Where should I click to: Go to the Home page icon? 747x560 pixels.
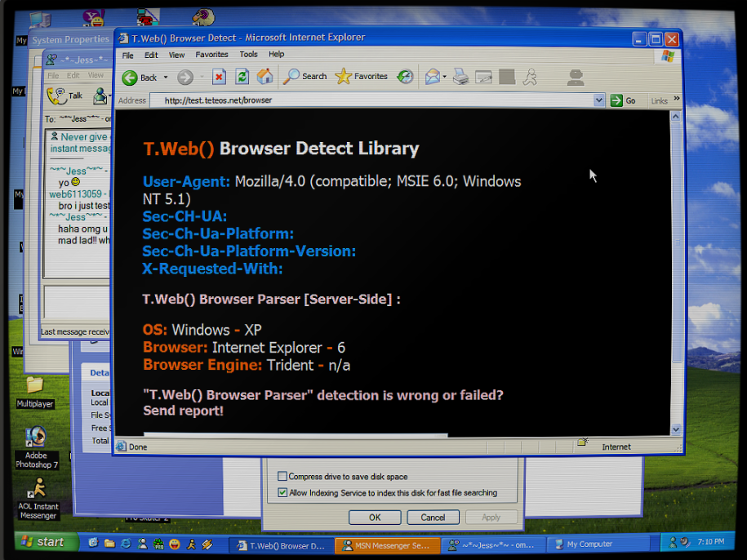(265, 77)
